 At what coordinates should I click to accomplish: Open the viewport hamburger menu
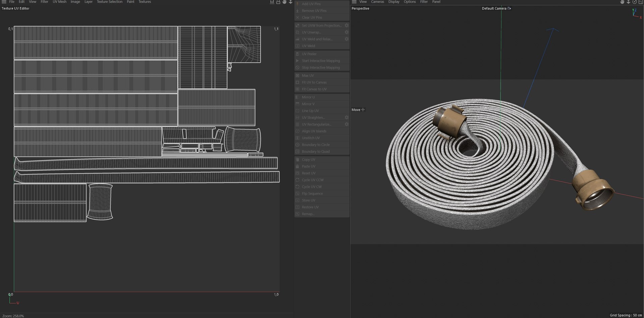pyautogui.click(x=354, y=2)
